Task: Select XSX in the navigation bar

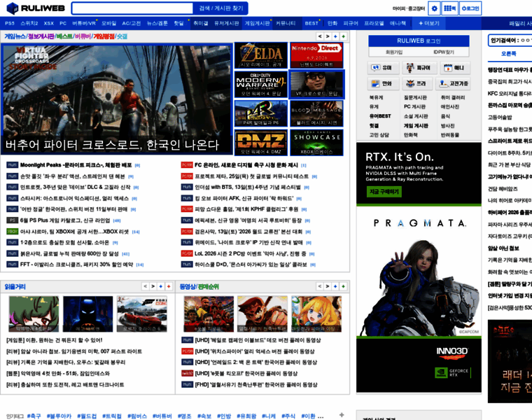Action: 49,23
